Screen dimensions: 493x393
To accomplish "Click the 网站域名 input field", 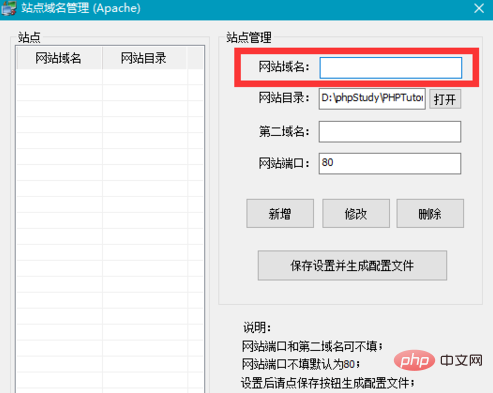I will (x=391, y=68).
